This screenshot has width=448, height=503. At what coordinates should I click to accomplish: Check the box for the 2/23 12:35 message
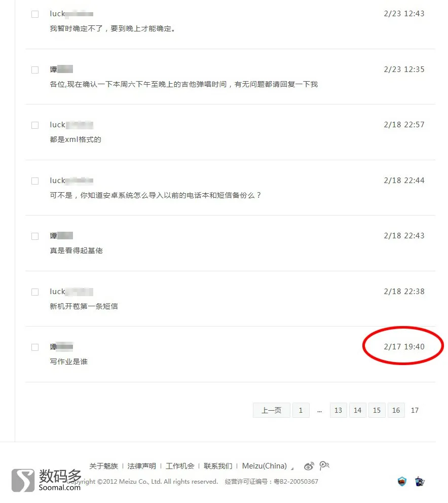click(x=35, y=69)
